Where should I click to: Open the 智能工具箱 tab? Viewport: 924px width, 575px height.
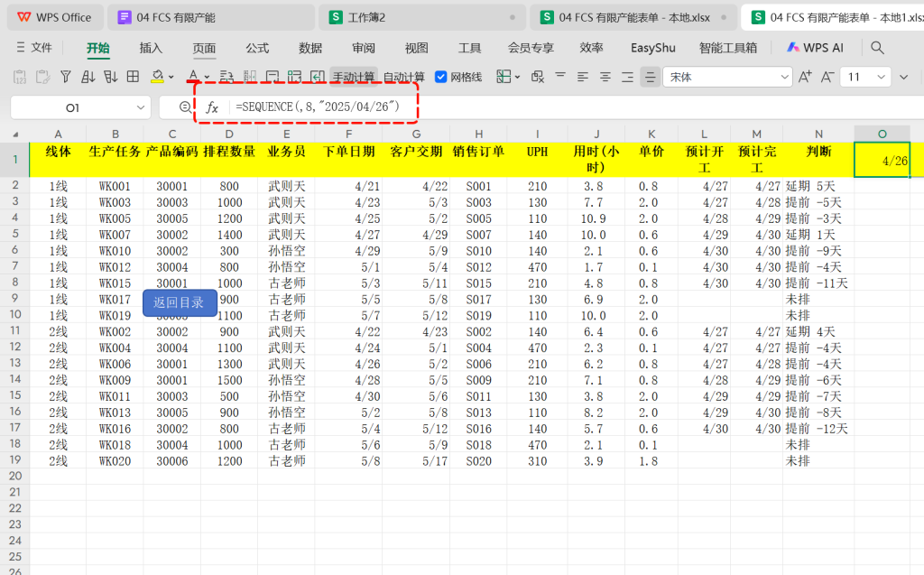pyautogui.click(x=728, y=48)
